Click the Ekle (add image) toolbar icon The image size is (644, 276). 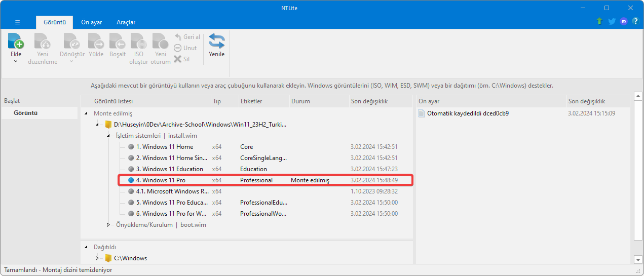click(x=16, y=42)
